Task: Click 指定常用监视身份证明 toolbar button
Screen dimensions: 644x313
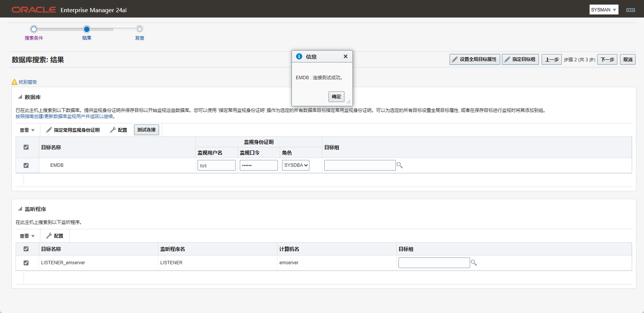Action: [73, 130]
